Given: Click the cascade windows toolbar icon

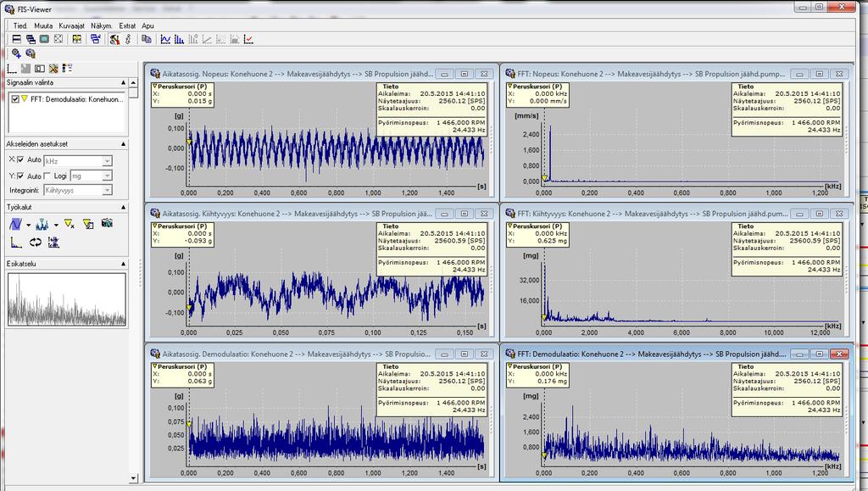Looking at the screenshot, I should coord(31,39).
